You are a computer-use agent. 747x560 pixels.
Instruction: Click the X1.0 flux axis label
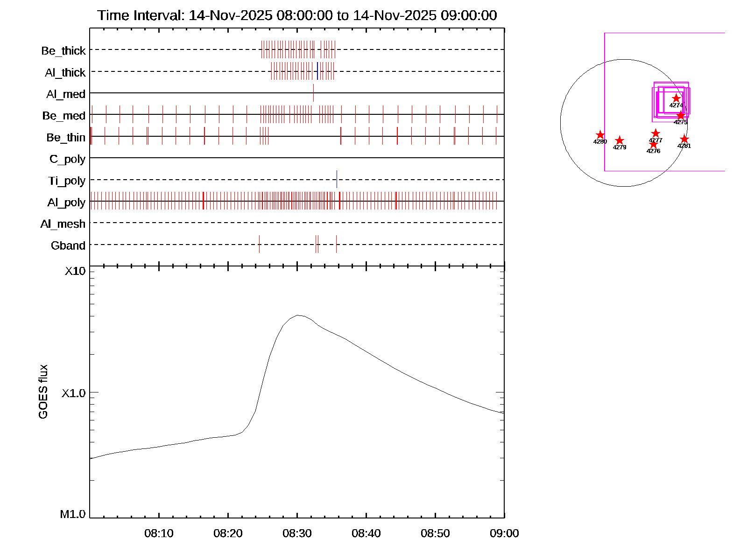click(74, 393)
